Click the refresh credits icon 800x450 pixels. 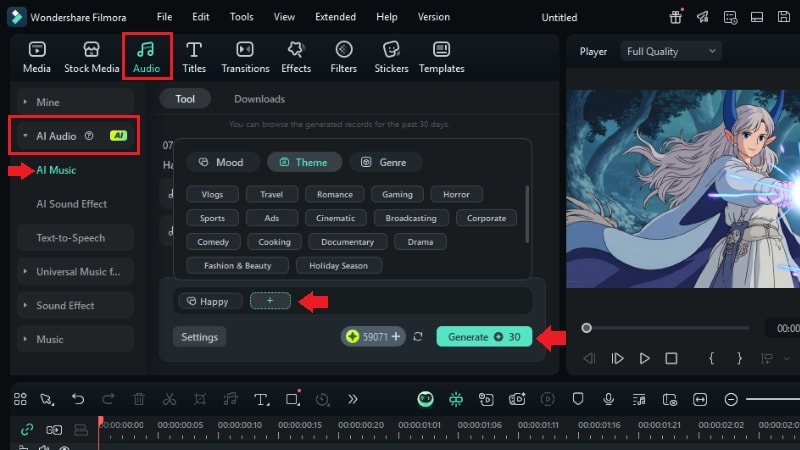coord(418,337)
